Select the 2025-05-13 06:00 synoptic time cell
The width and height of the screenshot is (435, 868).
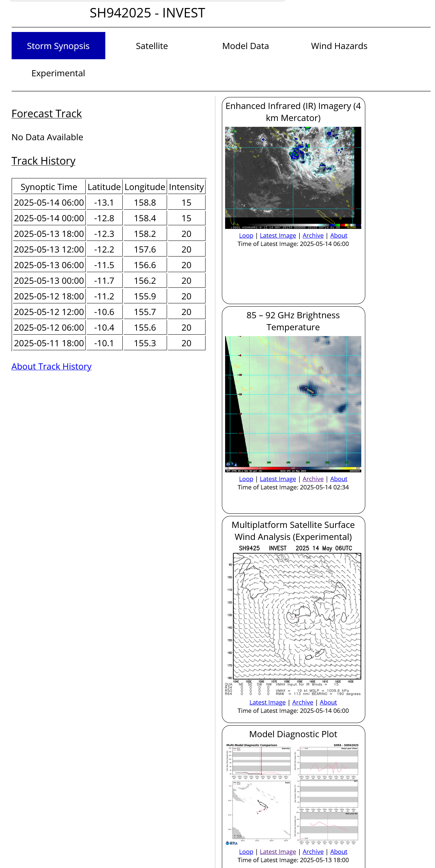pos(49,265)
